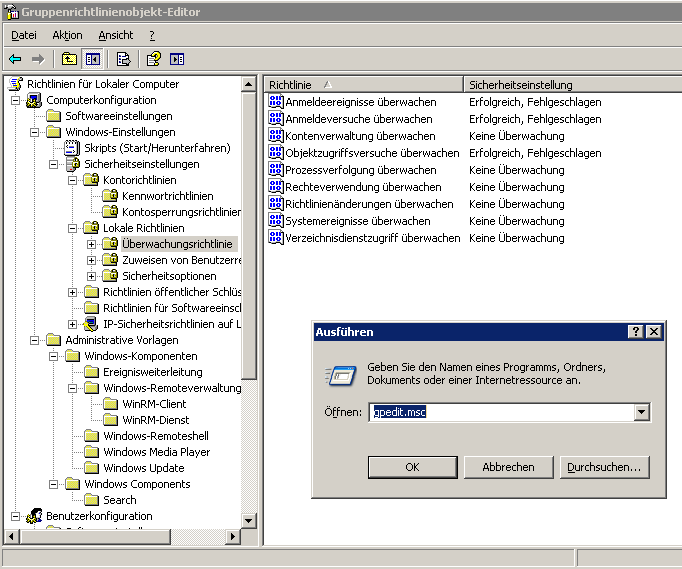Select the Windows Media Player tree item
The height and width of the screenshot is (569, 682).
click(x=157, y=452)
